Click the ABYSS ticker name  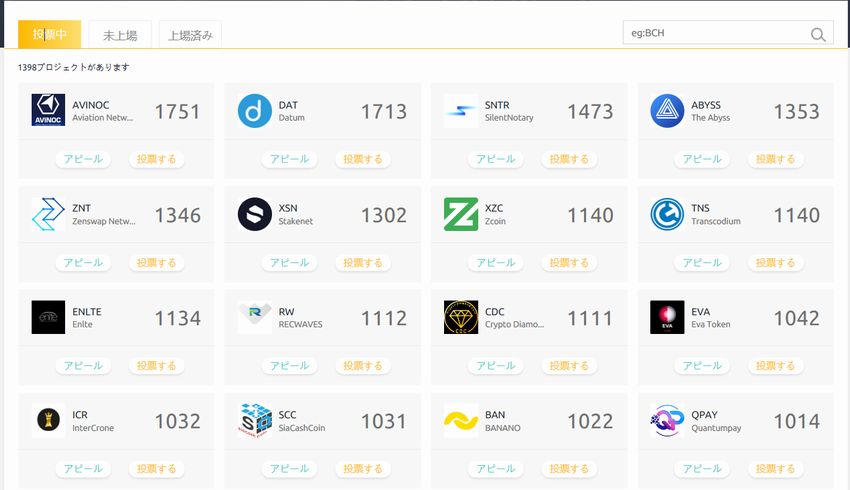[706, 105]
